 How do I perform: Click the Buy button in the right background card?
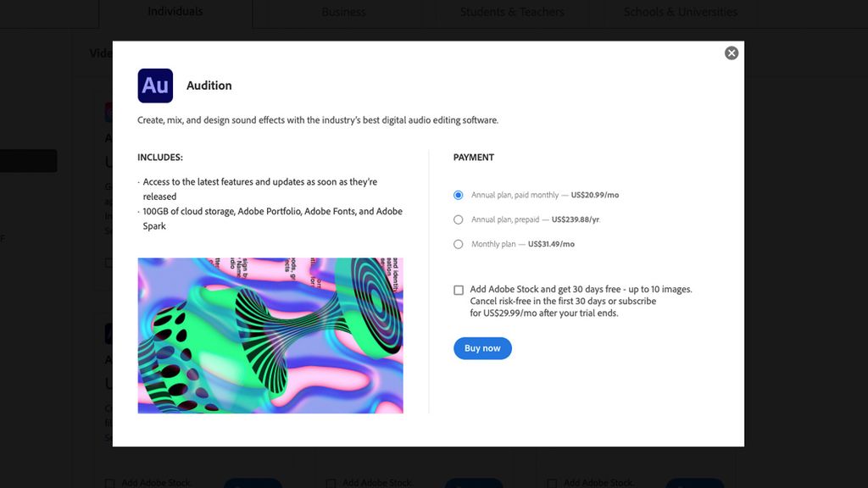tap(695, 483)
